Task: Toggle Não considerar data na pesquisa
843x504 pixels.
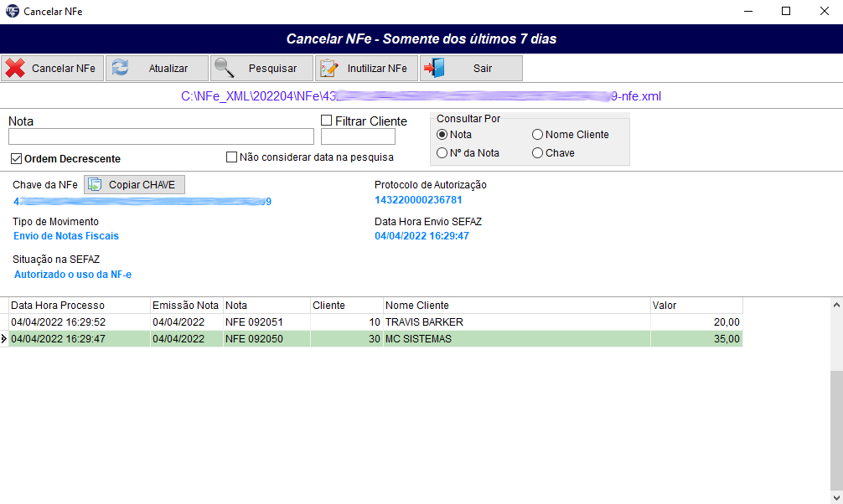Action: [232, 157]
